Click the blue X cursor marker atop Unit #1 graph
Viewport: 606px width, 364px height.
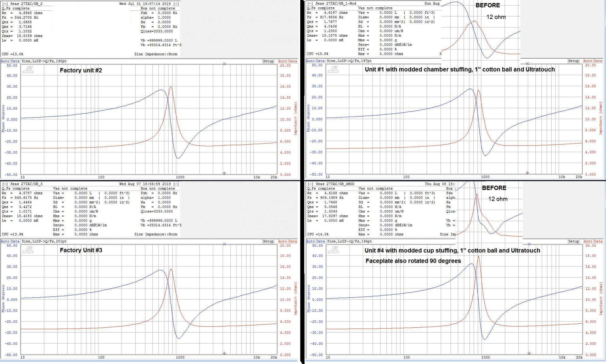pyautogui.click(x=527, y=64)
